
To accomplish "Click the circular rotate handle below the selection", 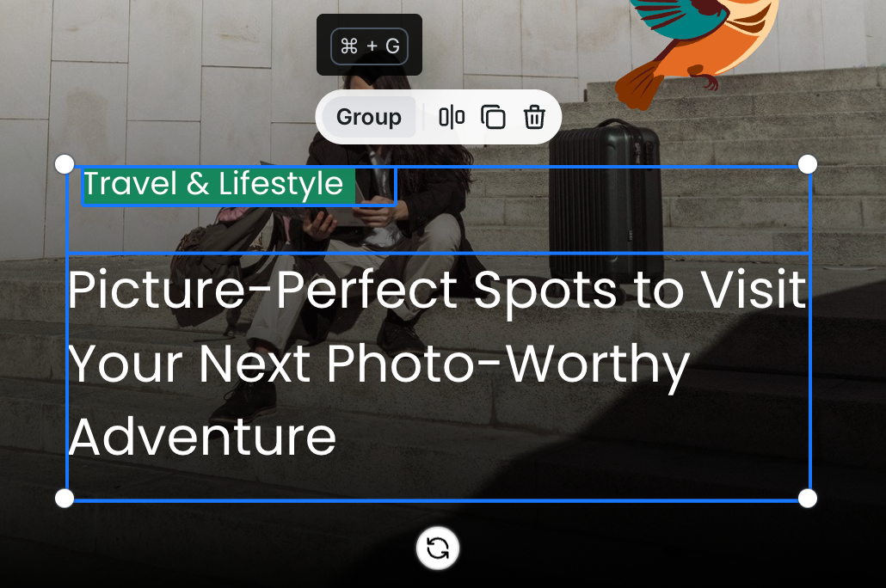I will pos(437,548).
